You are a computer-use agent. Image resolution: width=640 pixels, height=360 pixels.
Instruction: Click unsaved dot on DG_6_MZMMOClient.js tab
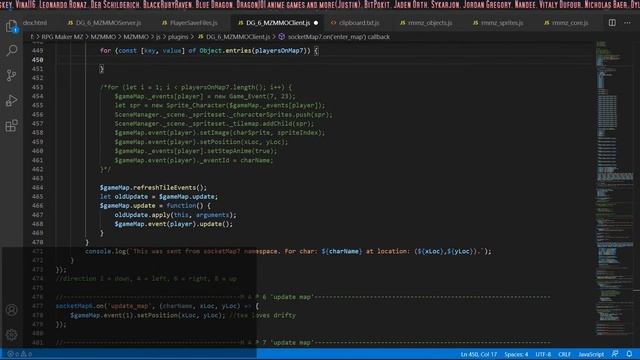coord(316,23)
